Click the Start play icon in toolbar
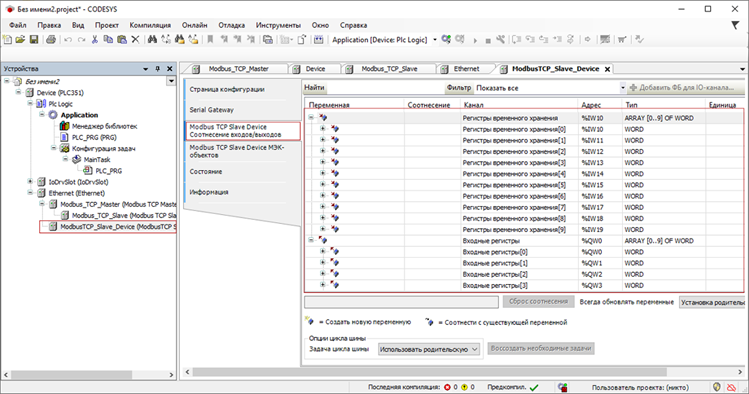Viewport: 749px width, 394px height. (475, 40)
